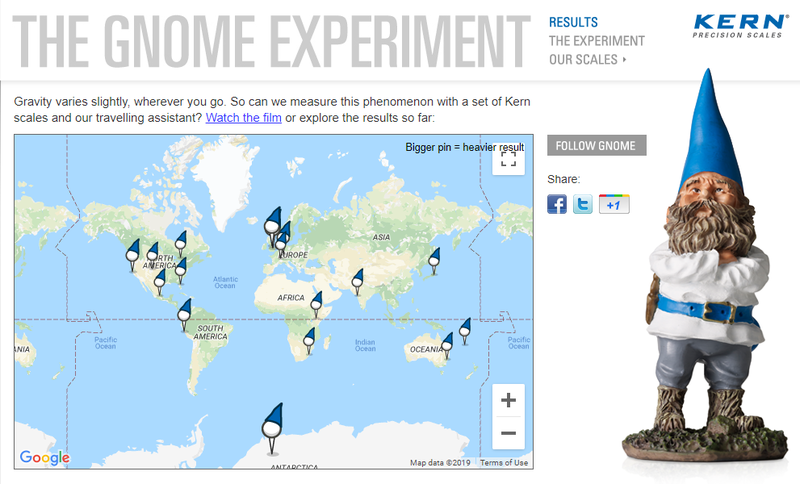Viewport: 800px width, 484px height.
Task: Click the Google logo on the map
Action: tap(44, 457)
